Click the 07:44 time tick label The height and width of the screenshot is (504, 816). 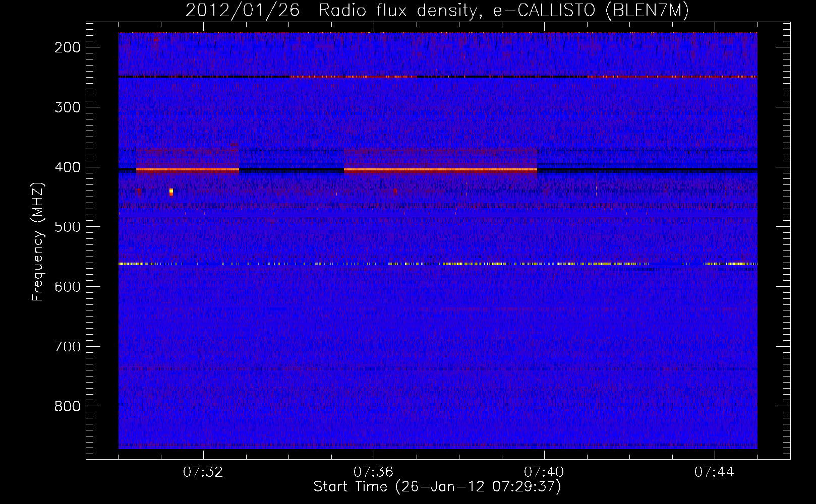[x=714, y=472]
